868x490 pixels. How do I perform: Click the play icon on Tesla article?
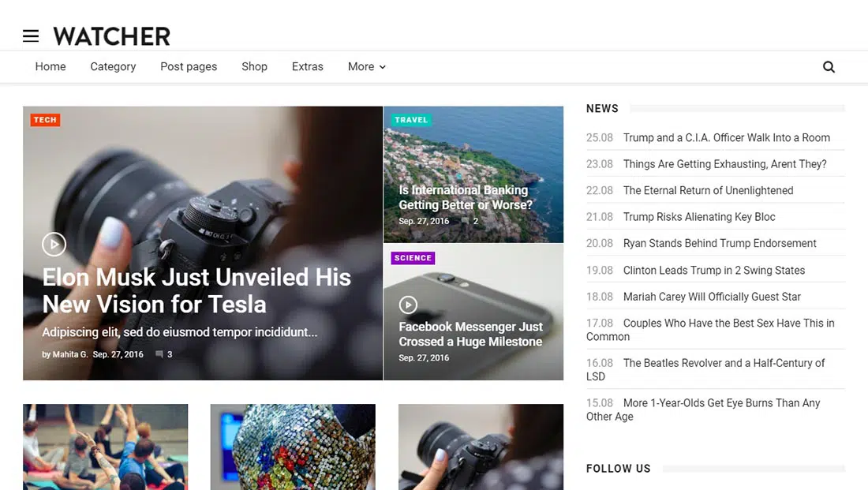point(54,245)
